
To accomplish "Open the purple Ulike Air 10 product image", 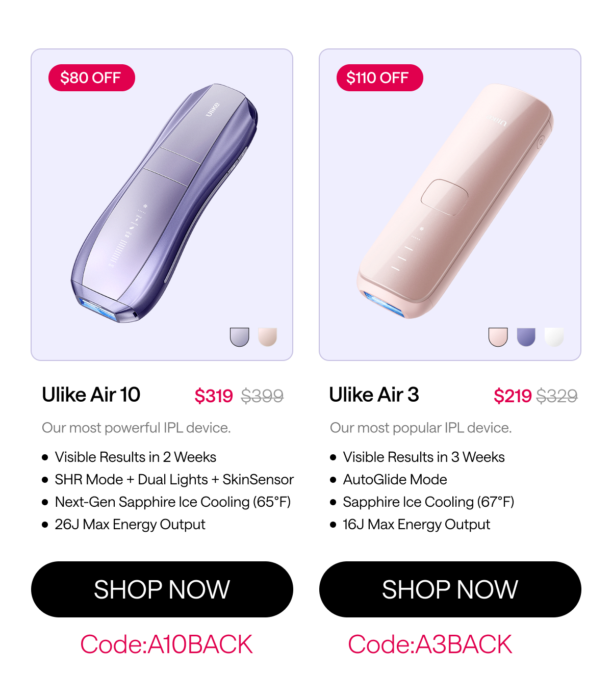I will 163,204.
